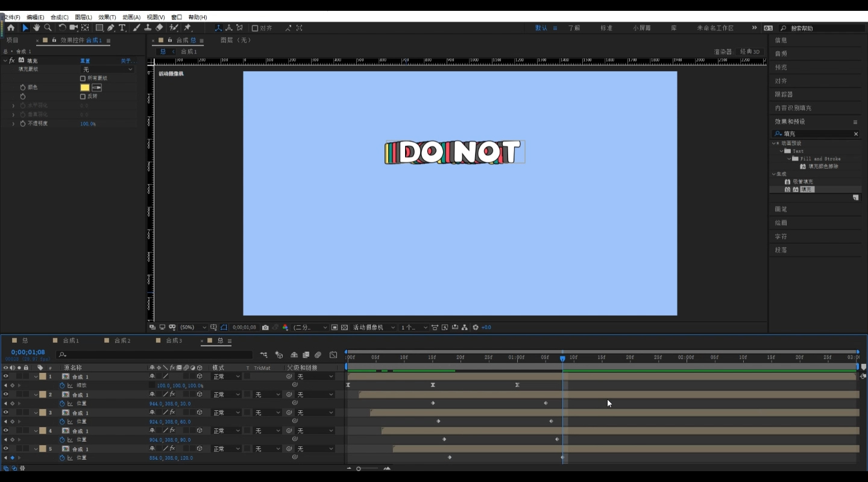The height and width of the screenshot is (482, 868).
Task: Select the Type (T) tool
Action: pos(122,28)
